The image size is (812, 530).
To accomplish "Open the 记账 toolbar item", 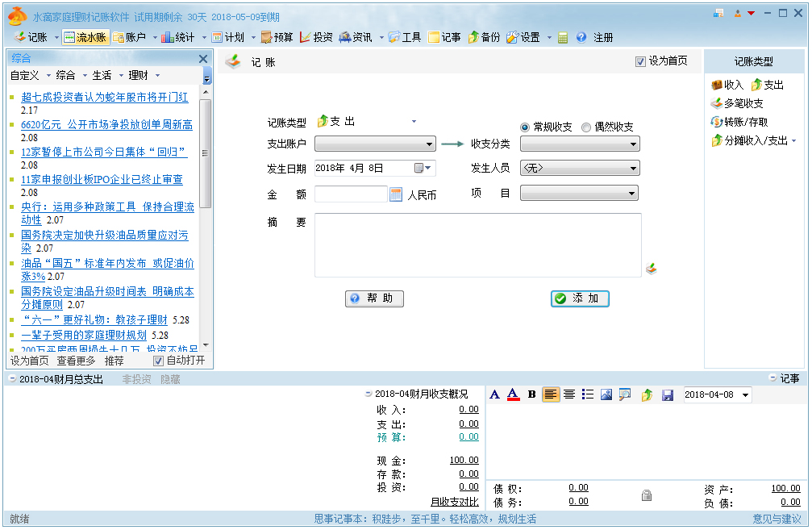I will point(30,37).
